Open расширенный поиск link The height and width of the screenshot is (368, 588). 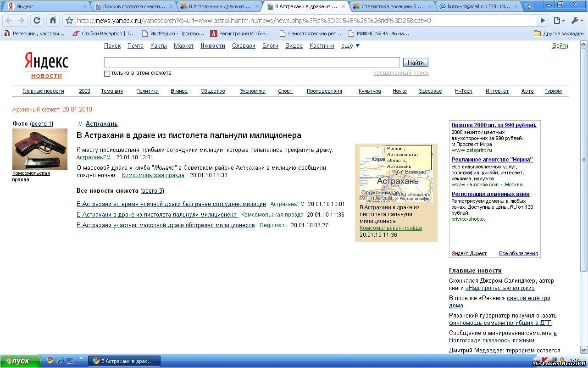(401, 73)
